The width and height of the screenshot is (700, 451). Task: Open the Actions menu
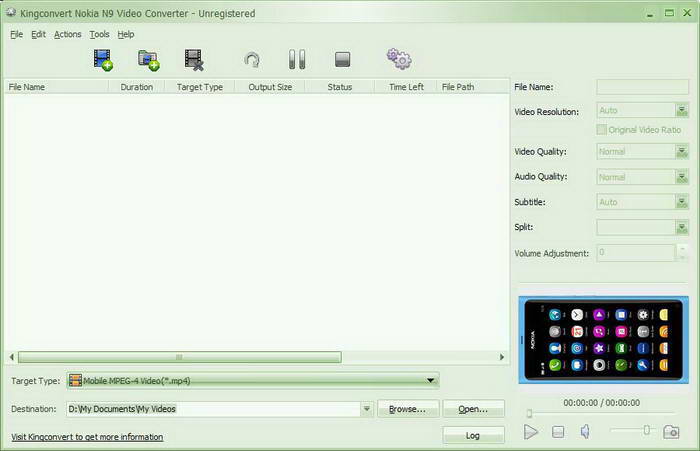coord(68,34)
